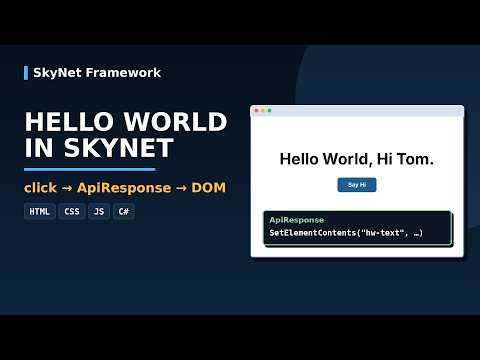Screen dimensions: 480x360
Task: Select the CSS tag badge
Action: pyautogui.click(x=72, y=211)
